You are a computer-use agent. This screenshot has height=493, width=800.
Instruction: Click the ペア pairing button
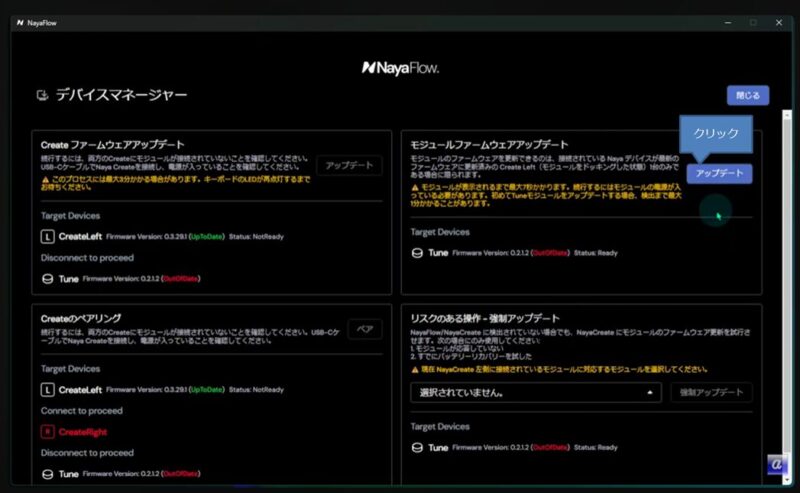click(365, 329)
